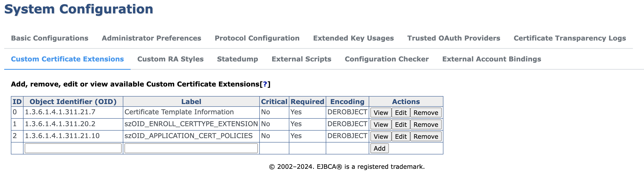This screenshot has height=178, width=644.
Task: Add a new custom certificate extension
Action: pos(379,148)
